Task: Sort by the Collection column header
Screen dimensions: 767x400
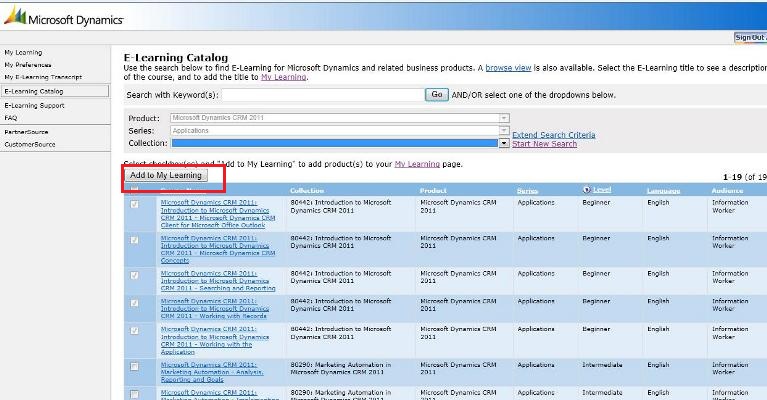Action: click(307, 190)
